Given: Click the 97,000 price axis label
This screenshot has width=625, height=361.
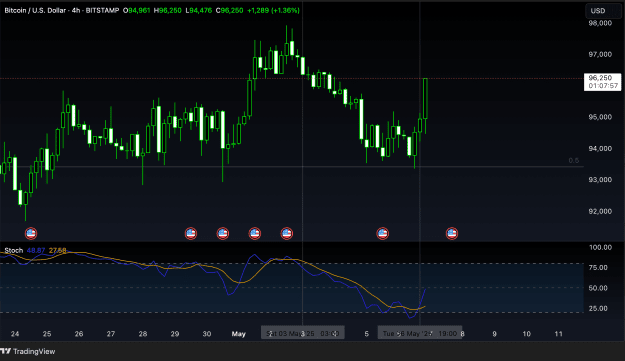Looking at the screenshot, I should click(600, 54).
